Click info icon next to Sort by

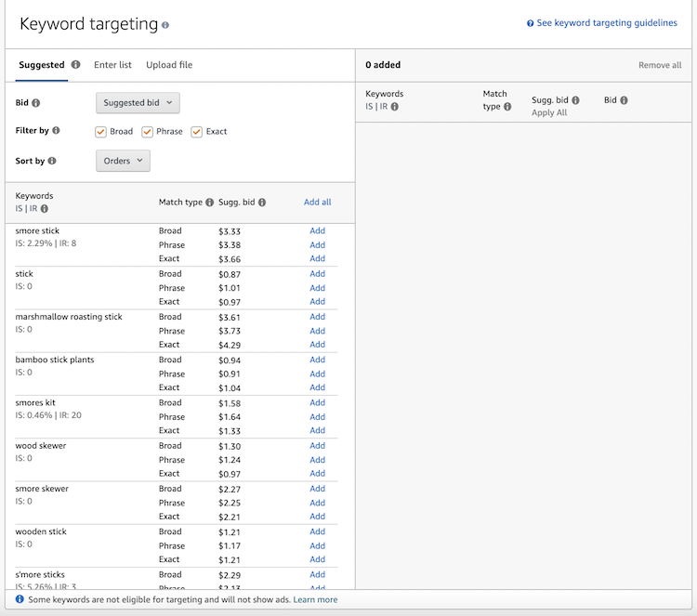pos(52,161)
